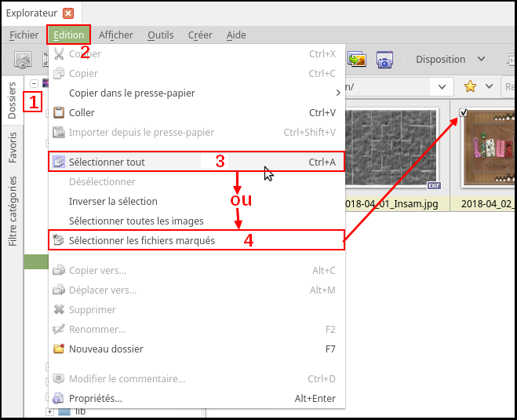Click the Nouveau dossier folder icon
The width and height of the screenshot is (517, 420).
click(59, 349)
